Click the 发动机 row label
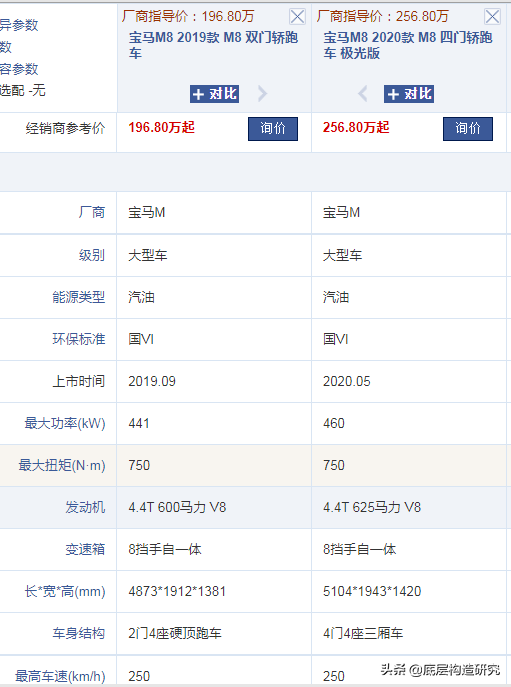511x687 pixels. pyautogui.click(x=85, y=507)
